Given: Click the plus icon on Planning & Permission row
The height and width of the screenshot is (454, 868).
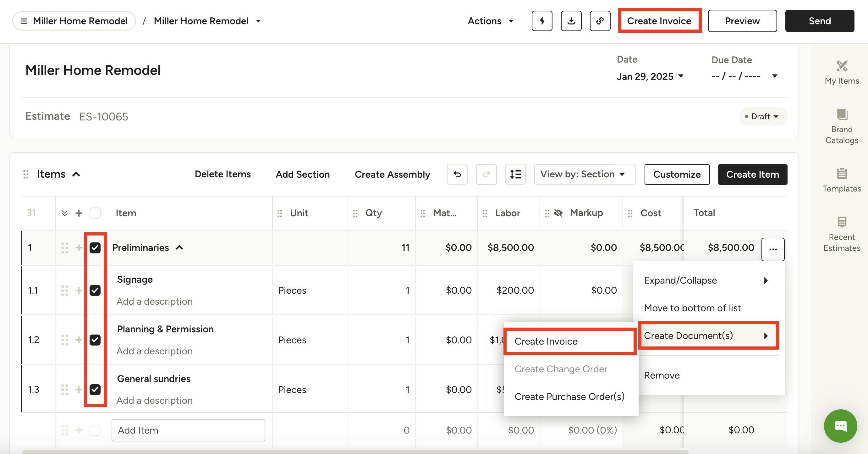Looking at the screenshot, I should 79,340.
